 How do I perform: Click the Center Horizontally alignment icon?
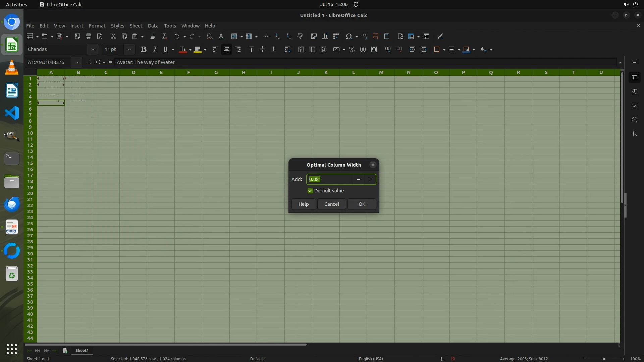[227, 50]
